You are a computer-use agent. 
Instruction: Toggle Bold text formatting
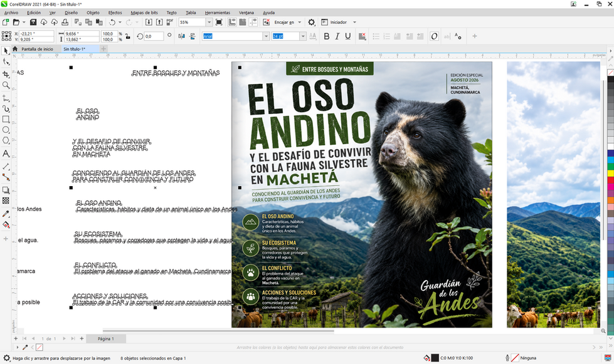tap(327, 36)
